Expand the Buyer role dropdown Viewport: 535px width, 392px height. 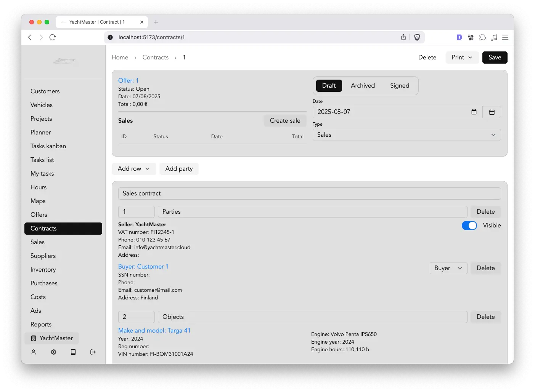tap(448, 268)
